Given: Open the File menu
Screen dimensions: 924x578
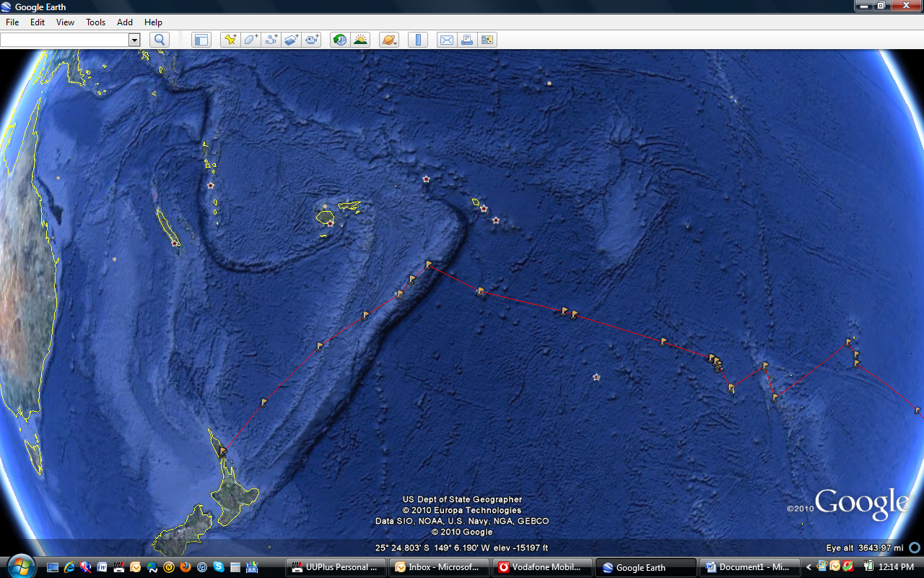Looking at the screenshot, I should pos(12,22).
